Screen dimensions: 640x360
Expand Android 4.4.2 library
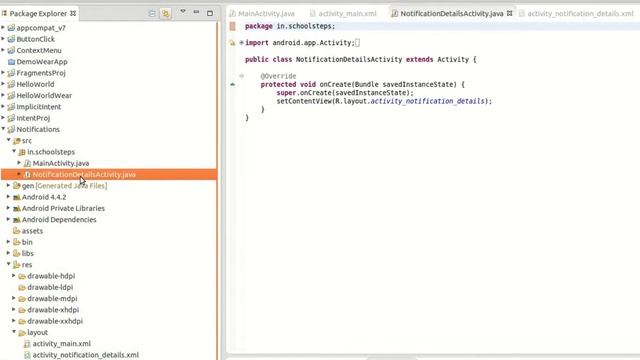[9, 197]
